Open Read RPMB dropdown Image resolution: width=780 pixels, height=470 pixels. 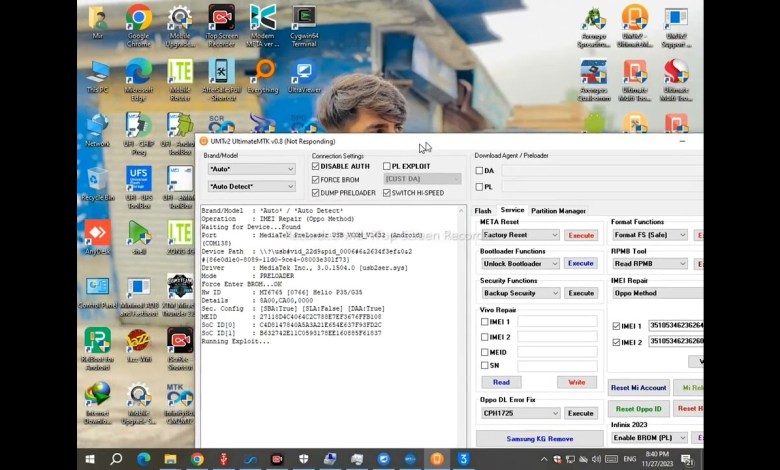(x=650, y=264)
